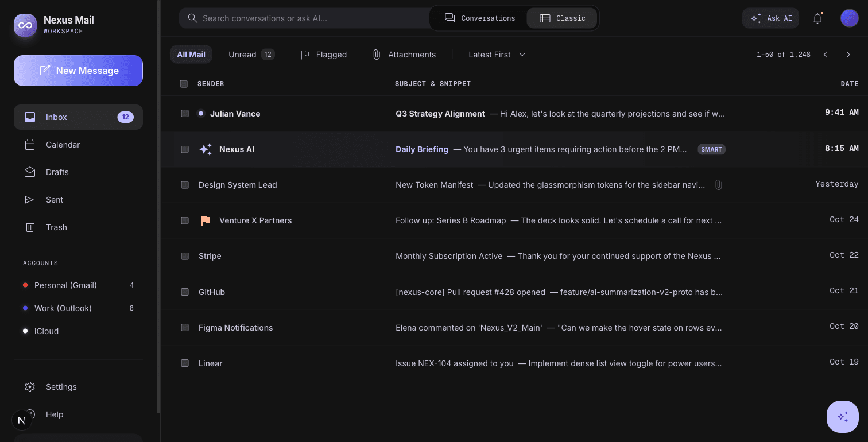Switch to Conversations view

480,18
